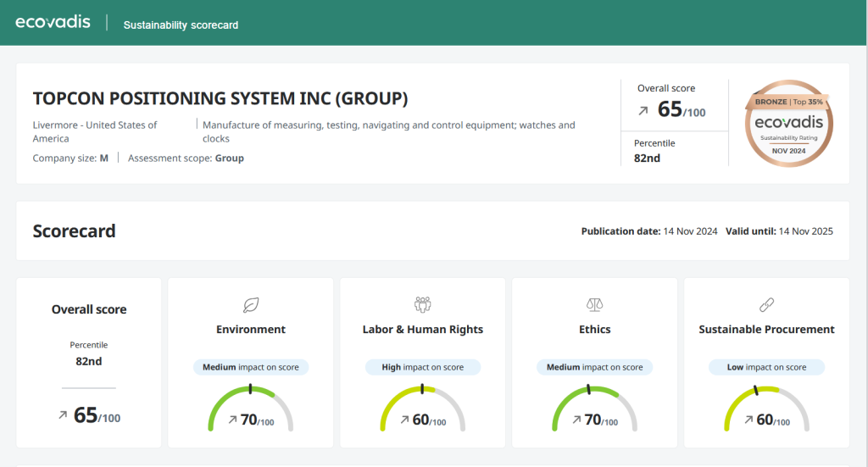Click the 70/100 Ethics score value
868x467 pixels.
click(601, 420)
